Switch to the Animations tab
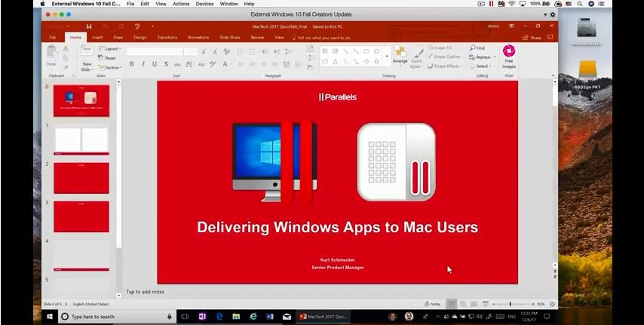Viewport: 644px width, 325px height. [198, 38]
